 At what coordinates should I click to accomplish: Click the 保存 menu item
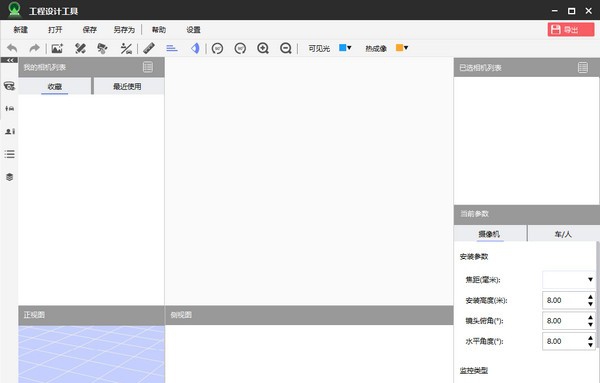coord(90,29)
